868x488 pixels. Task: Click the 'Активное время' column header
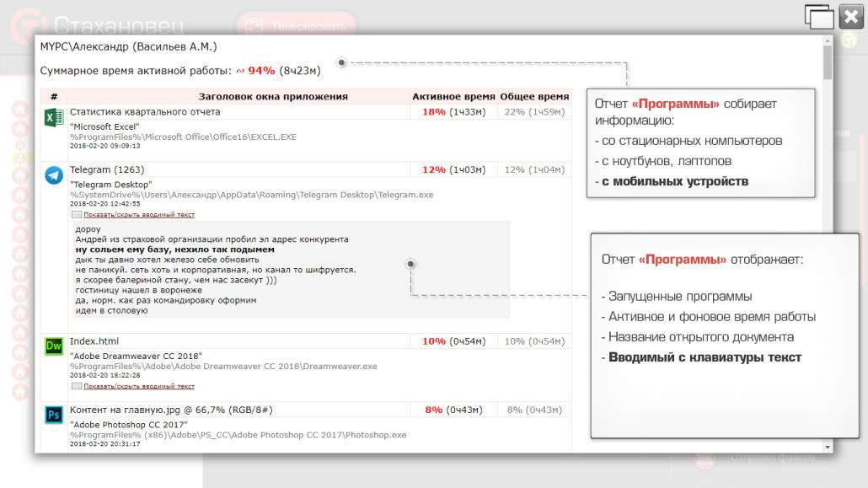pos(453,96)
